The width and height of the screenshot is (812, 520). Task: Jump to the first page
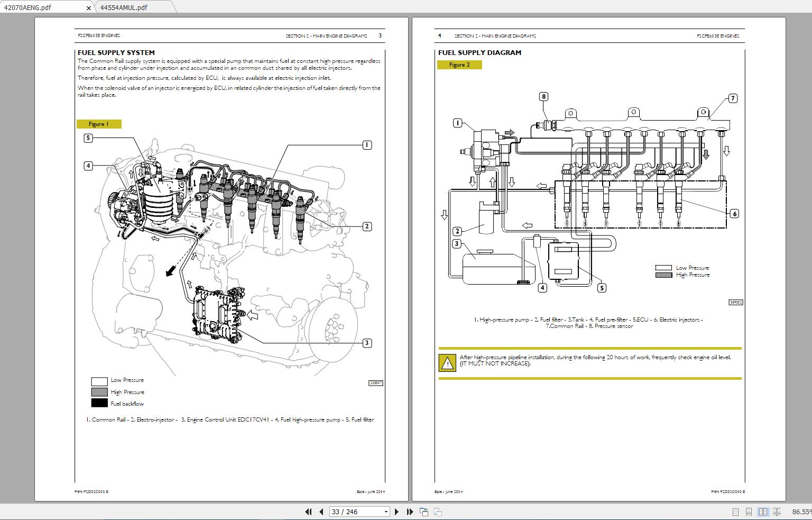pos(309,512)
